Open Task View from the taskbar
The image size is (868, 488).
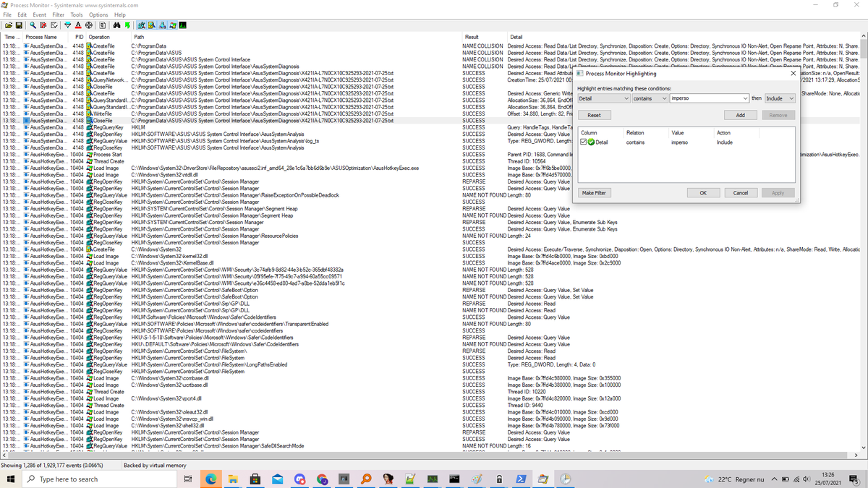187,479
